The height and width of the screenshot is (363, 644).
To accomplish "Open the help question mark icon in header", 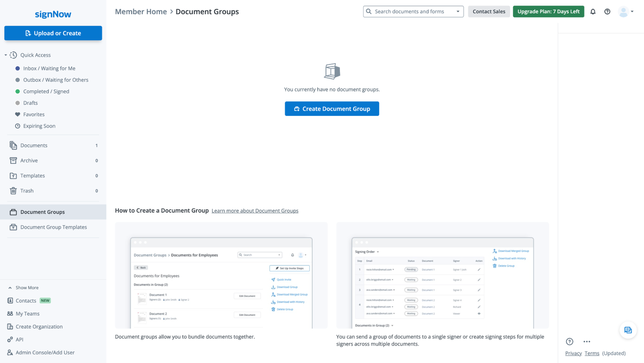I will [x=607, y=12].
